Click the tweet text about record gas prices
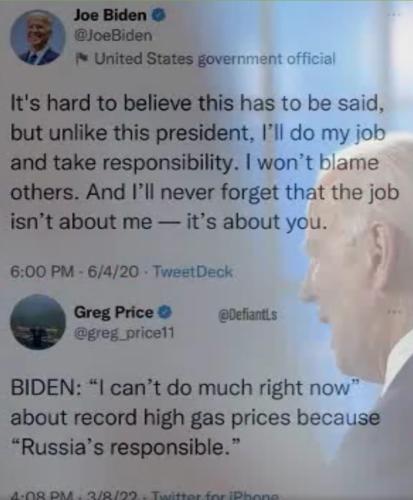413x500 pixels. pyautogui.click(x=195, y=417)
